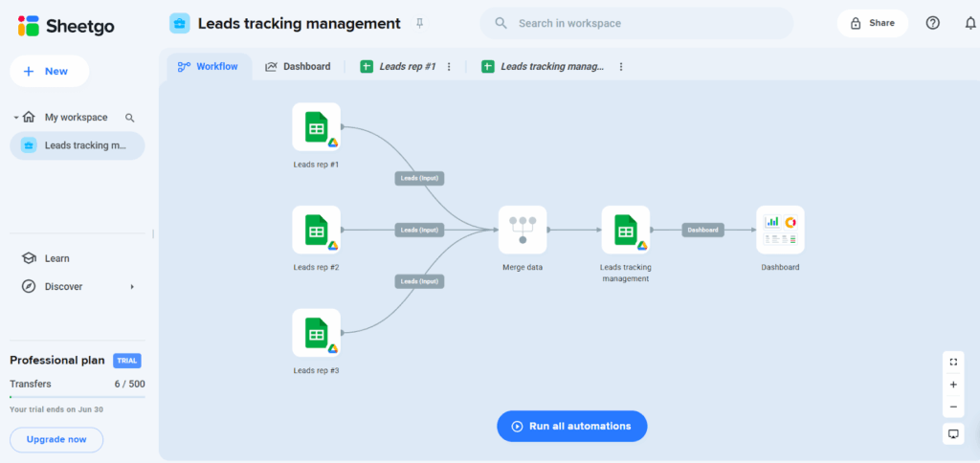Click Your trial ends on Jun 30 text
Image resolution: width=980 pixels, height=463 pixels.
coord(56,409)
